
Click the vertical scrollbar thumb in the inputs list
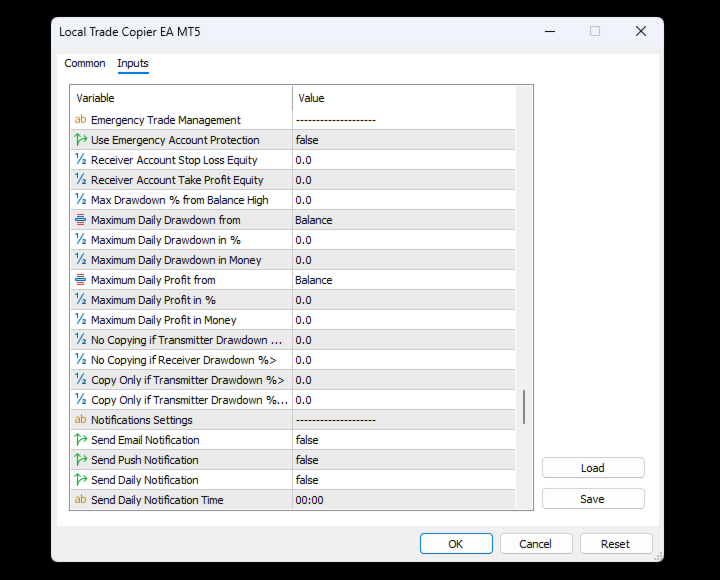coord(524,407)
